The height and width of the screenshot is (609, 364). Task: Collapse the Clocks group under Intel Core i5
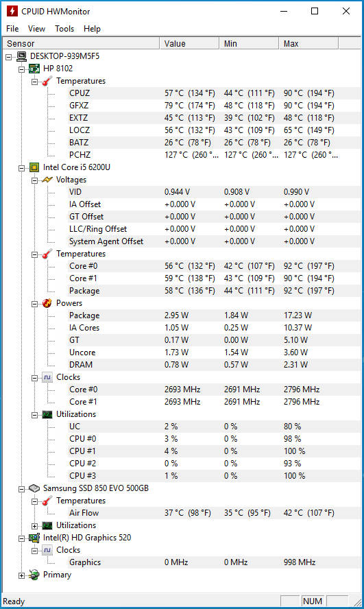(x=34, y=378)
